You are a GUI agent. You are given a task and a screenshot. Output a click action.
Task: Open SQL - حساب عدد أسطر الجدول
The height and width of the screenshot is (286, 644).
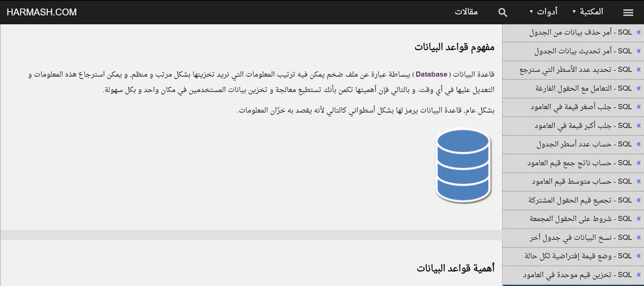click(x=573, y=144)
